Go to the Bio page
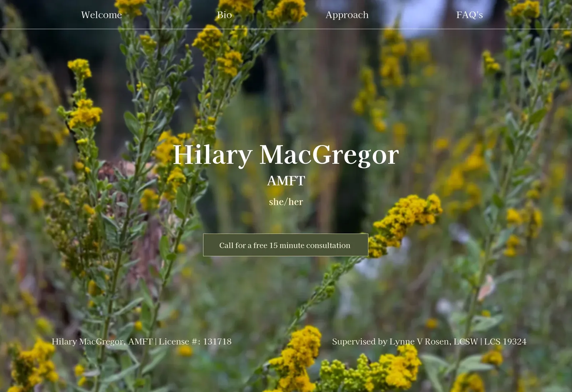The image size is (572, 392). tap(225, 15)
